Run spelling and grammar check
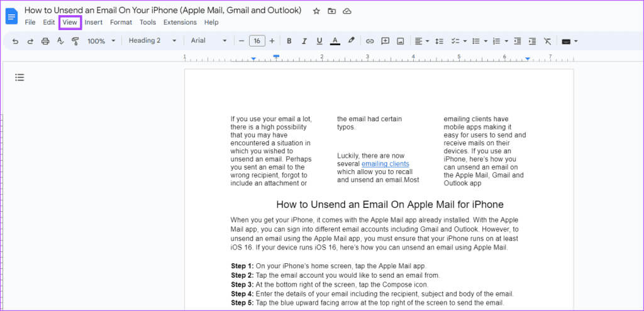Screen dimensions: 644x311 pyautogui.click(x=60, y=41)
